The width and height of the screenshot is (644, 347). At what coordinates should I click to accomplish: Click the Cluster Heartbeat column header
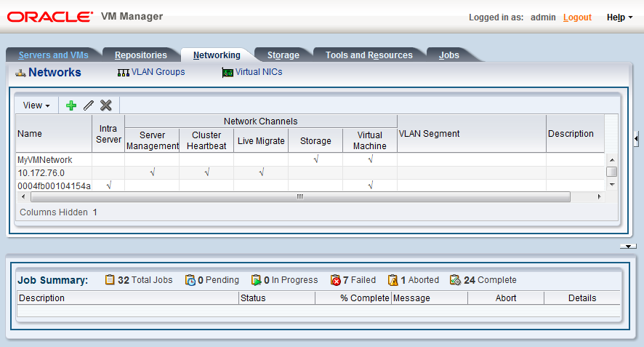(206, 140)
